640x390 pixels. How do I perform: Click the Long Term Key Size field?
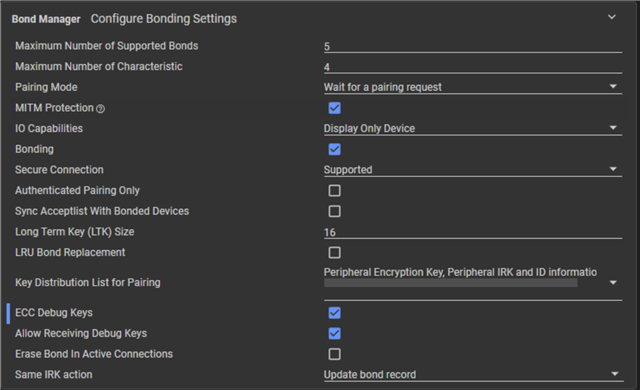point(473,232)
